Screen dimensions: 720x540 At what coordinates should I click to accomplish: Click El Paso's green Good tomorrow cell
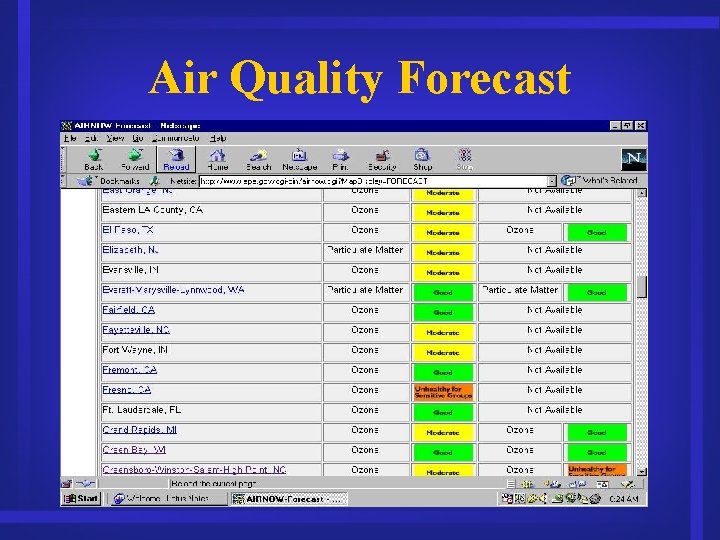(x=597, y=232)
